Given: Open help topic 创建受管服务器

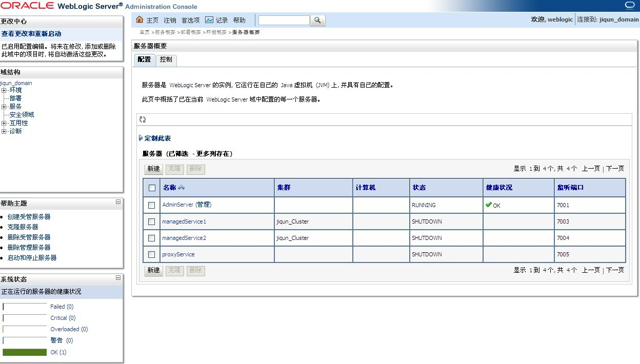Looking at the screenshot, I should coord(29,217).
